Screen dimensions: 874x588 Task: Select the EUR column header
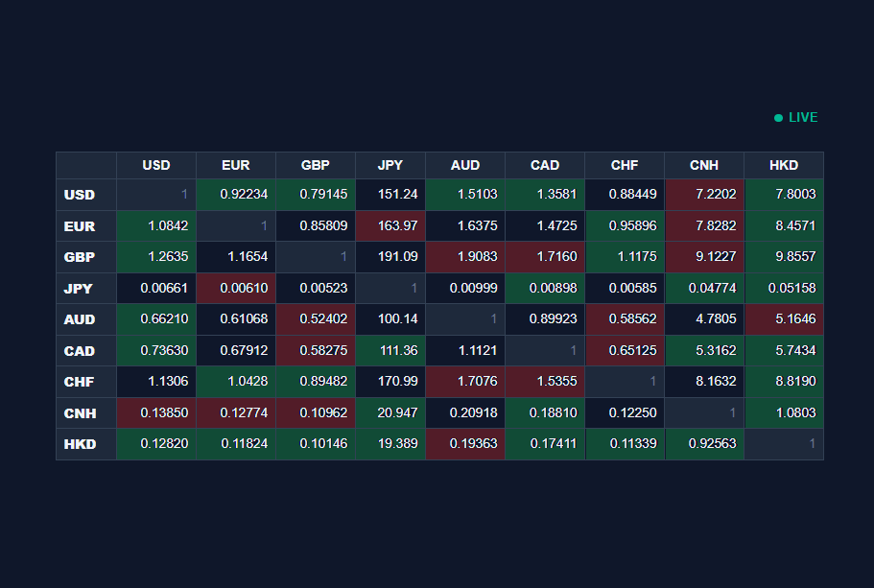236,166
